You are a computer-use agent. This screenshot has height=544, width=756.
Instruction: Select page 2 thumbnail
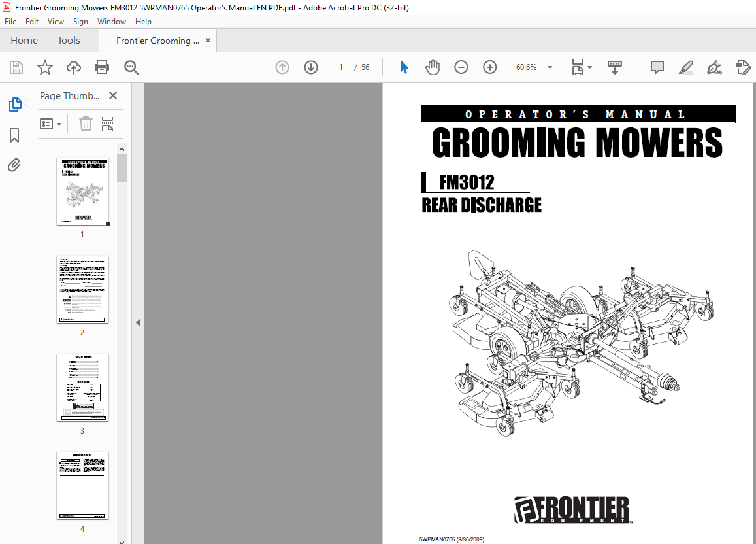tap(82, 290)
